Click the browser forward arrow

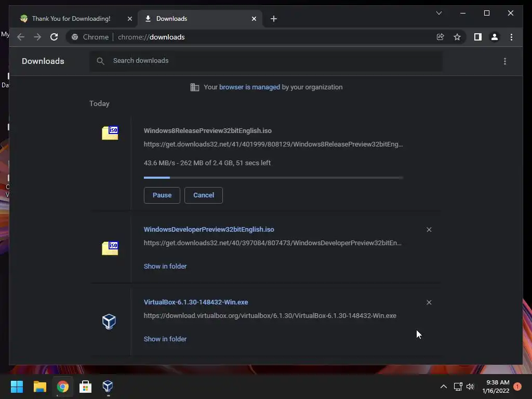(37, 37)
